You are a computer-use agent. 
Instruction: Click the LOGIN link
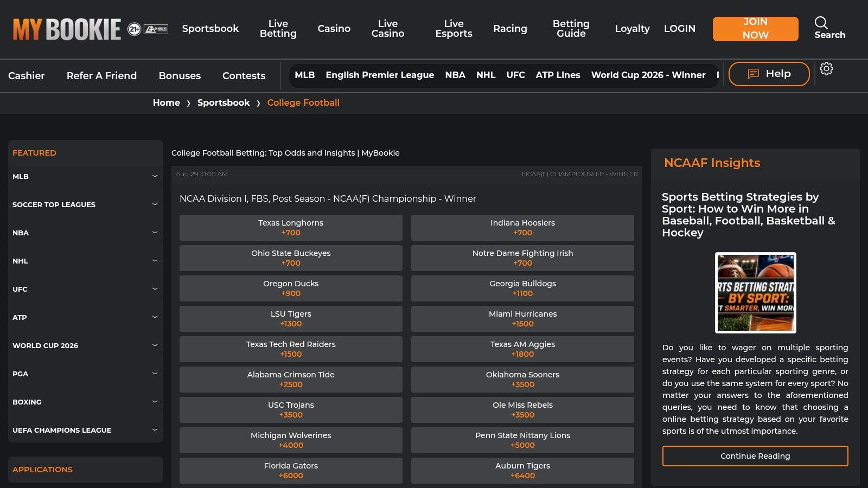(x=680, y=29)
